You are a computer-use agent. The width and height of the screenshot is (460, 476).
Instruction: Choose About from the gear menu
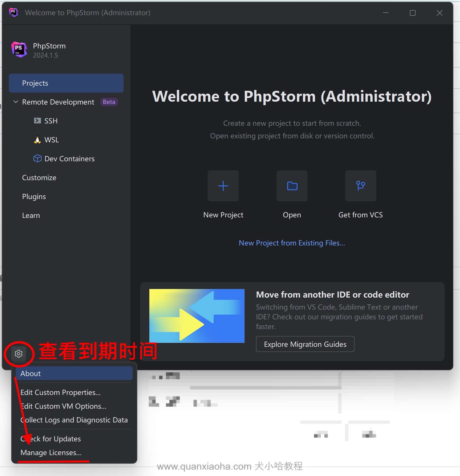point(74,373)
